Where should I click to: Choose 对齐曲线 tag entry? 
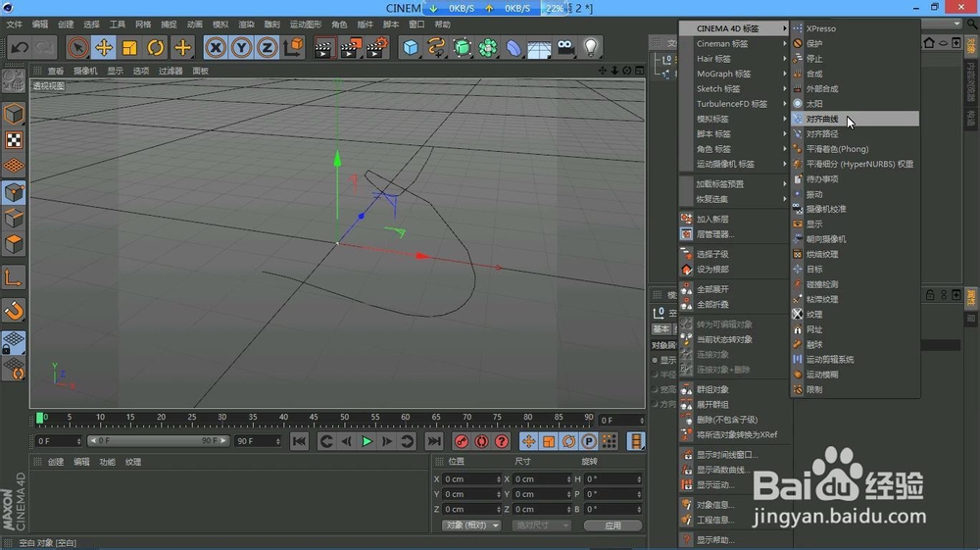pos(855,119)
